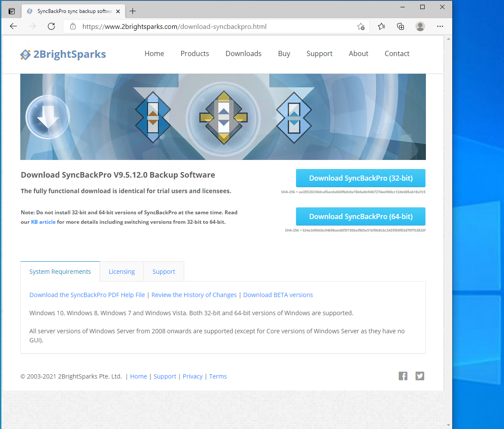
Task: Click the user profile avatar icon
Action: [420, 26]
